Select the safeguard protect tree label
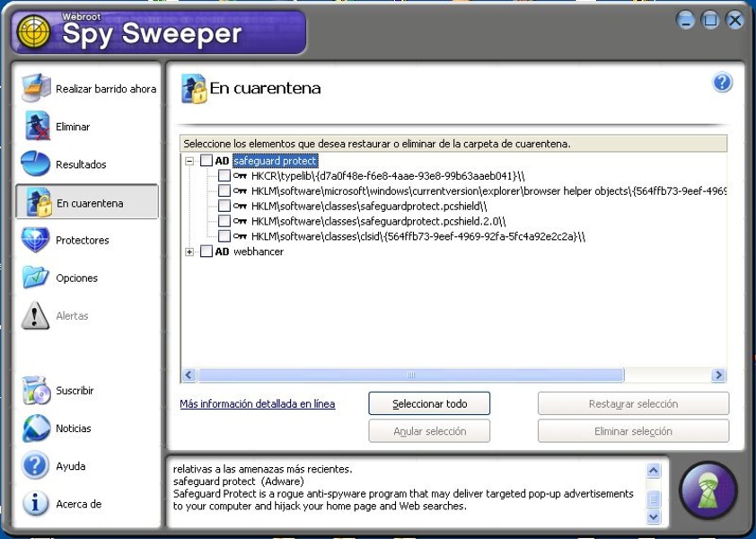The width and height of the screenshot is (756, 539). click(x=275, y=161)
